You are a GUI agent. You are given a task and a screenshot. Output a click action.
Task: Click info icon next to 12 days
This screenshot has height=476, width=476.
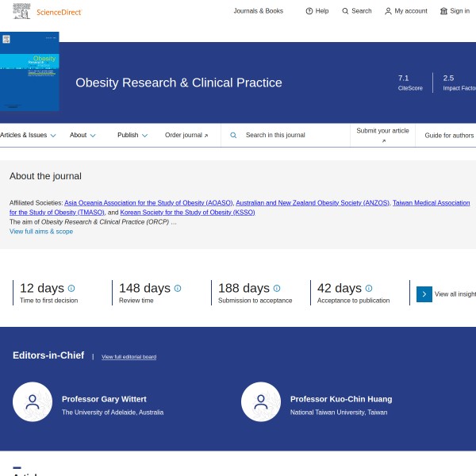71,288
